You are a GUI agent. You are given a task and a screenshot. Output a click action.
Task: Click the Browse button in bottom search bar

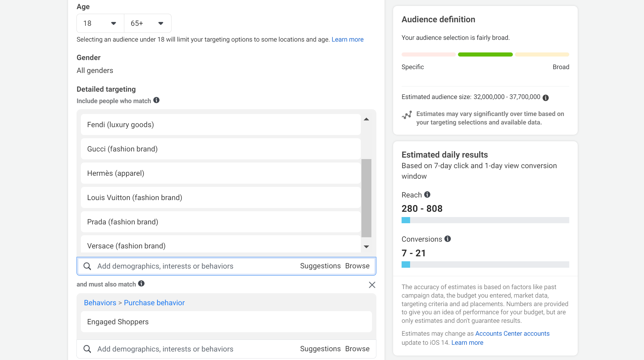click(357, 349)
